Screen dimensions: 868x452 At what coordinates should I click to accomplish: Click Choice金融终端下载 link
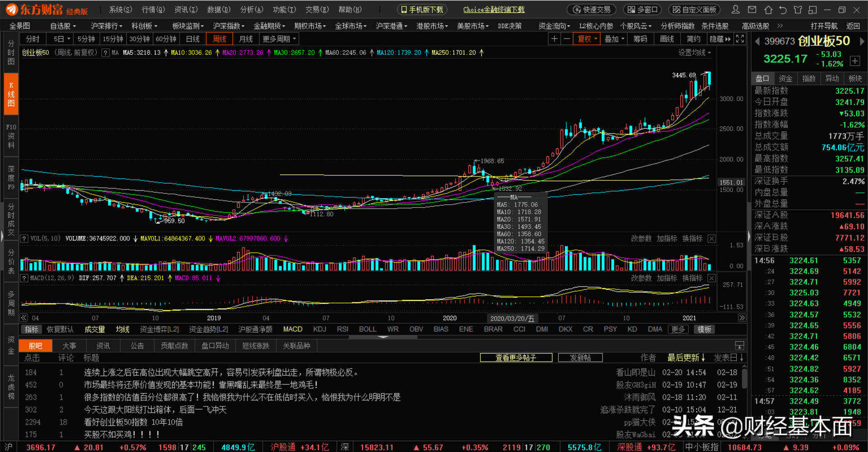coord(493,9)
